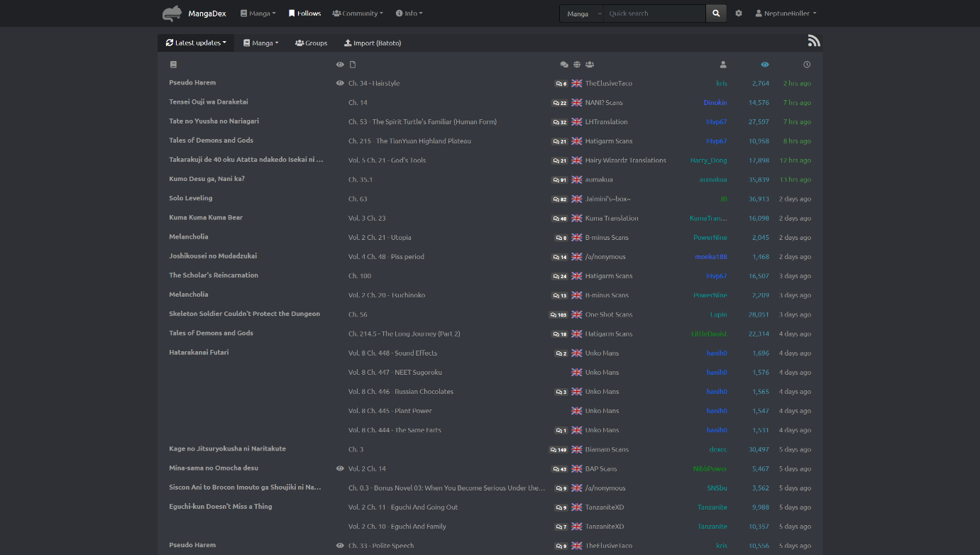Open settings via the gear icon
The image size is (980, 555).
tap(739, 13)
